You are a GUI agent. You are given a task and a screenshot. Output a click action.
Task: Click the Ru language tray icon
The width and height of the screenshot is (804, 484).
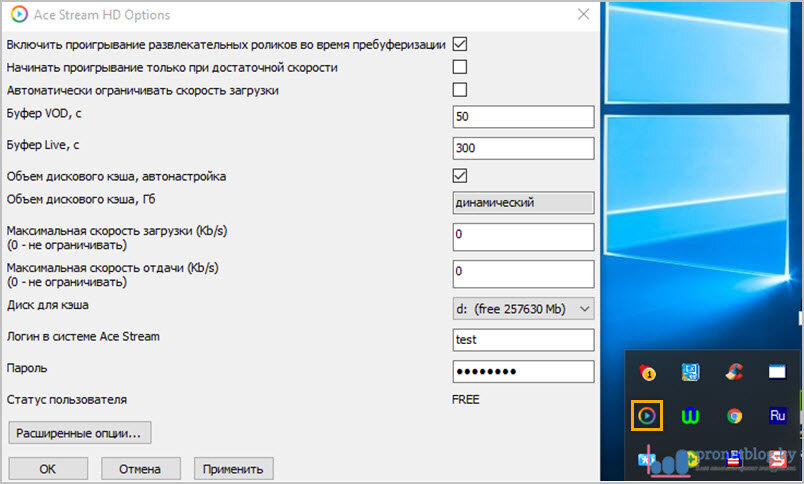tap(777, 415)
